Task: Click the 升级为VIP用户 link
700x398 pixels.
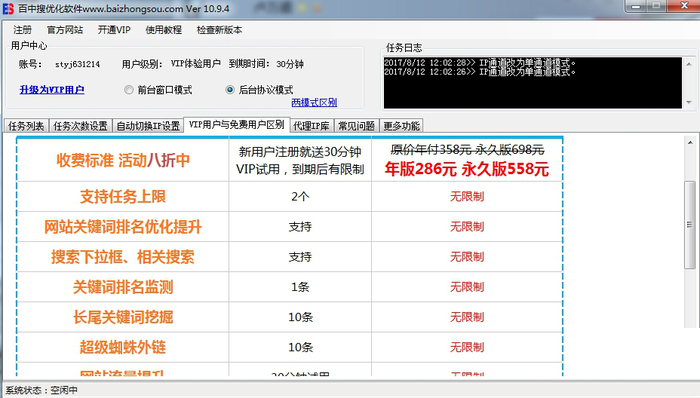Action: click(x=52, y=90)
